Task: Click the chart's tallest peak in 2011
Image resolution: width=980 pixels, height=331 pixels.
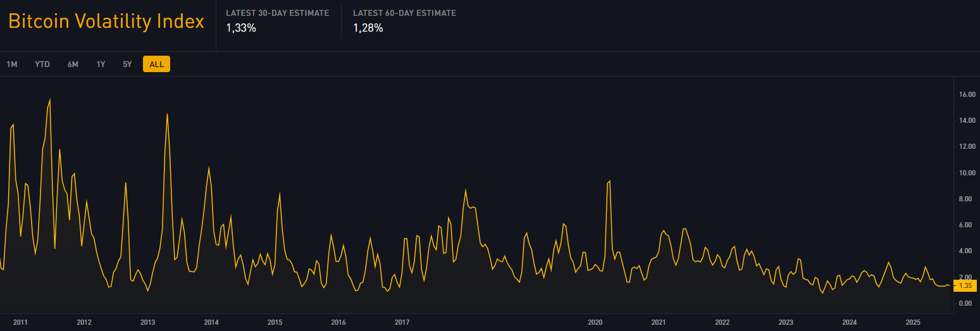Action: (x=50, y=99)
